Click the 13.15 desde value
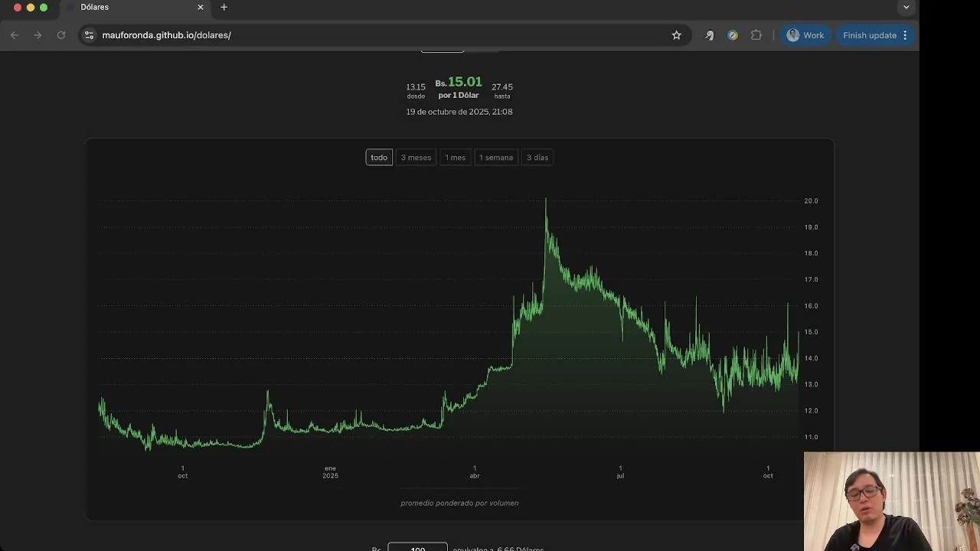This screenshot has height=551, width=980. click(416, 87)
